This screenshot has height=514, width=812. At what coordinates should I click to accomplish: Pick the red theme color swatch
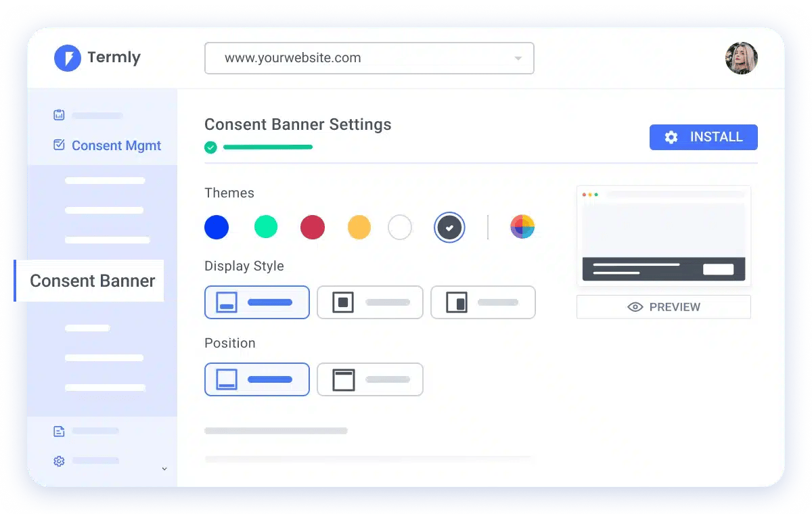313,227
